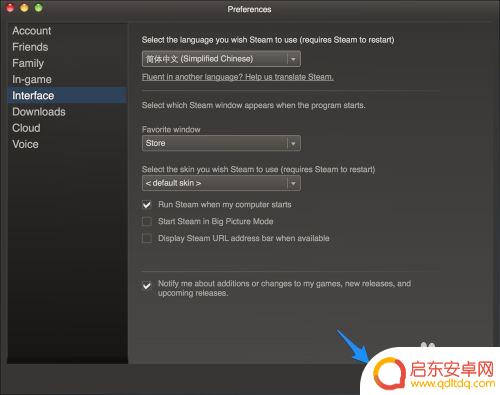500x395 pixels.
Task: Click the green zoom window button
Action: click(x=39, y=8)
